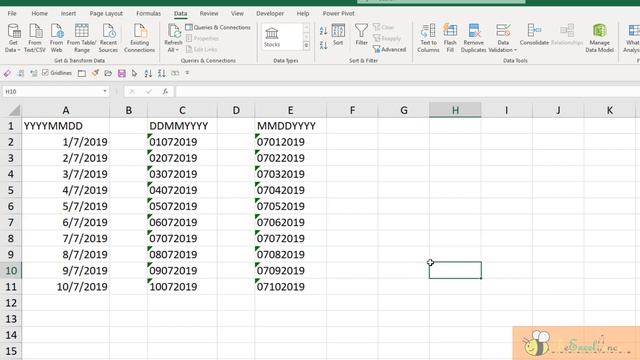Viewport: 640px width, 360px height.
Task: Open the View tab
Action: tap(237, 13)
